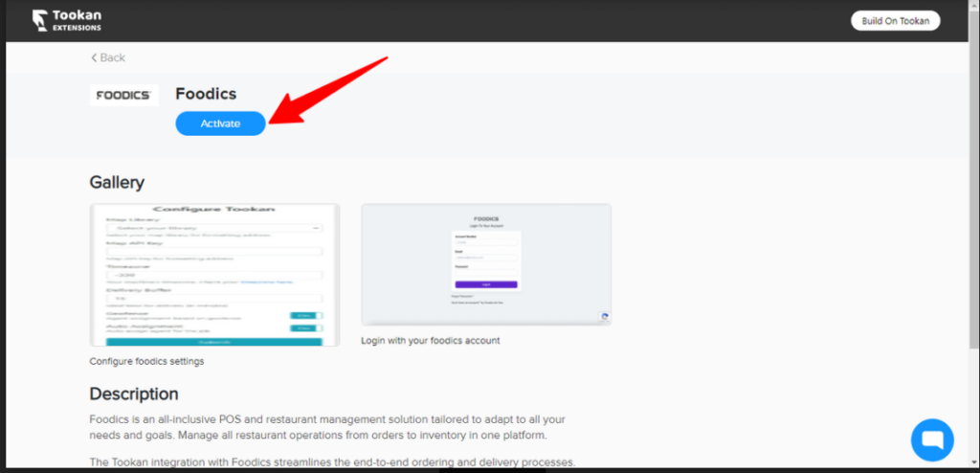Click the Foodics brand logo image
The height and width of the screenshot is (473, 980).
123,95
